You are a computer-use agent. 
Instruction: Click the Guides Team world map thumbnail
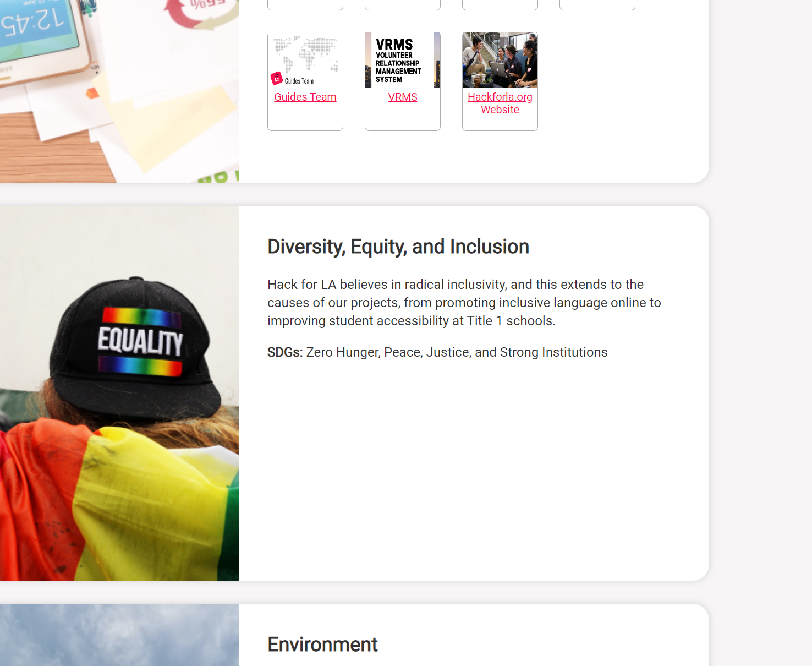305,60
